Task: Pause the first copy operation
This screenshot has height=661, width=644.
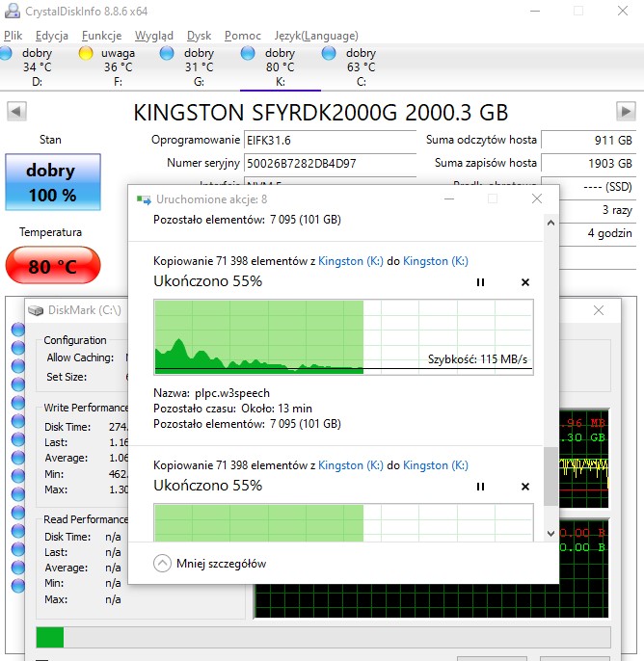Action: click(x=480, y=282)
